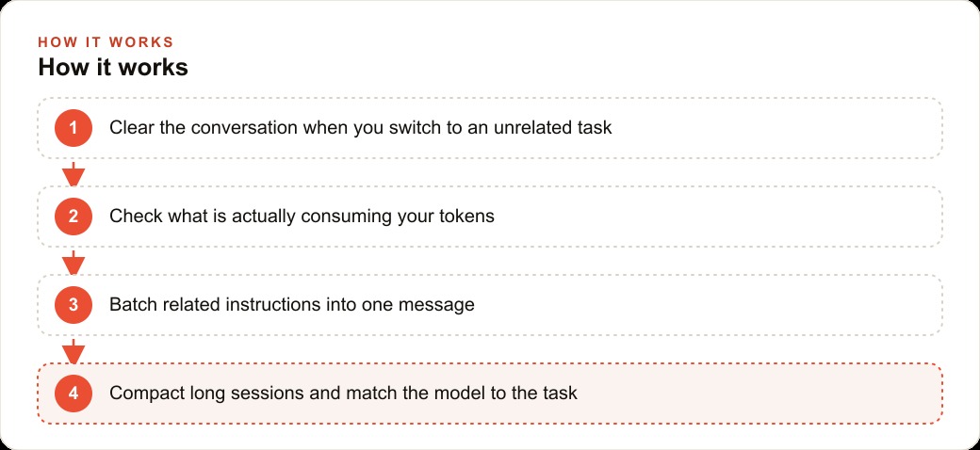Screen dimensions: 980x450
Task: Click the red uppercase 'HOW IT WORKS' label
Action: click(106, 42)
